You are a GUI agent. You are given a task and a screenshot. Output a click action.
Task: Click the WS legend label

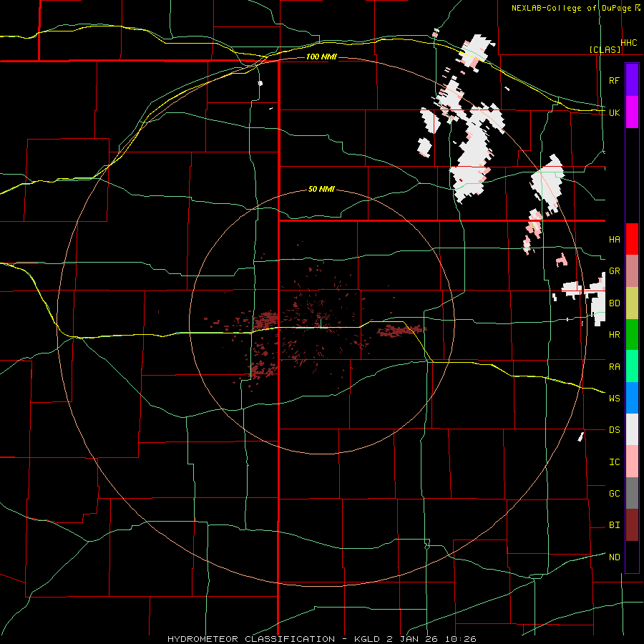tap(614, 399)
